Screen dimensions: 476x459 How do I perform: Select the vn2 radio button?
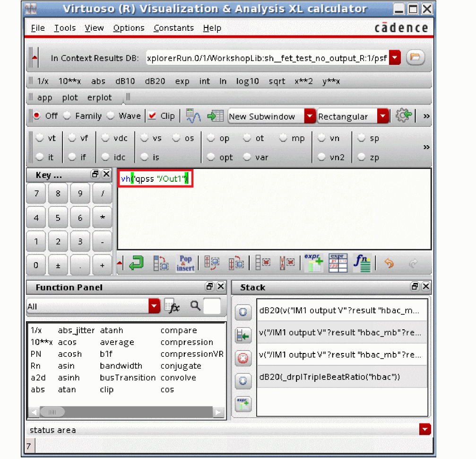coord(321,157)
